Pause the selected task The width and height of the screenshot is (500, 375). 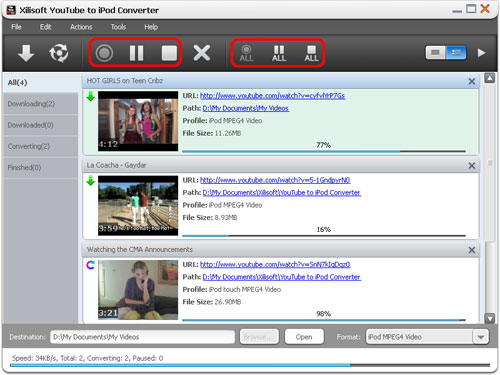click(136, 53)
